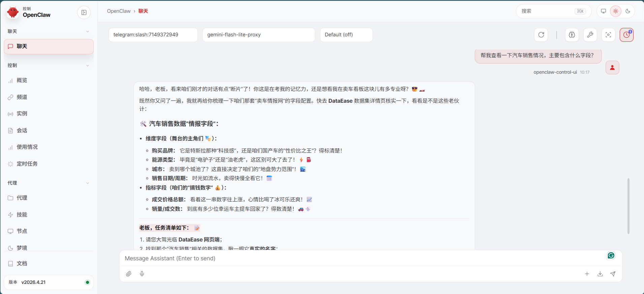The width and height of the screenshot is (644, 294).
Task: Click the red user avatar icon
Action: [x=612, y=68]
